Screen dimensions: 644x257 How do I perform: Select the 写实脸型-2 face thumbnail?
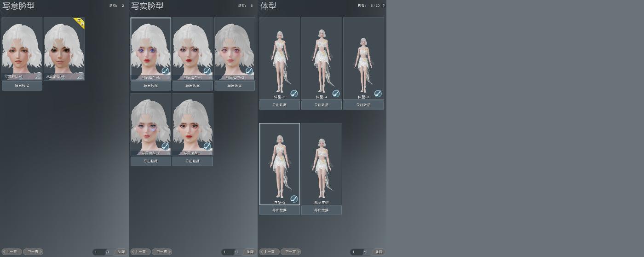(x=151, y=124)
